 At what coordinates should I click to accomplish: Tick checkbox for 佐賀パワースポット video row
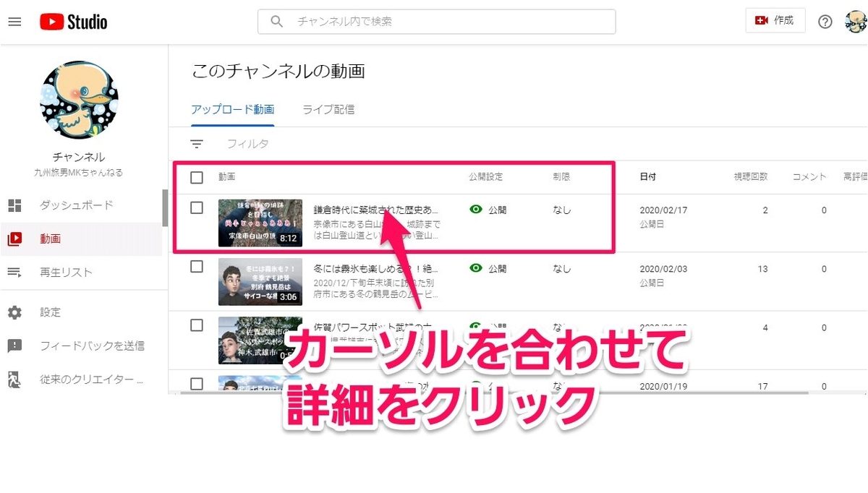pyautogui.click(x=197, y=325)
